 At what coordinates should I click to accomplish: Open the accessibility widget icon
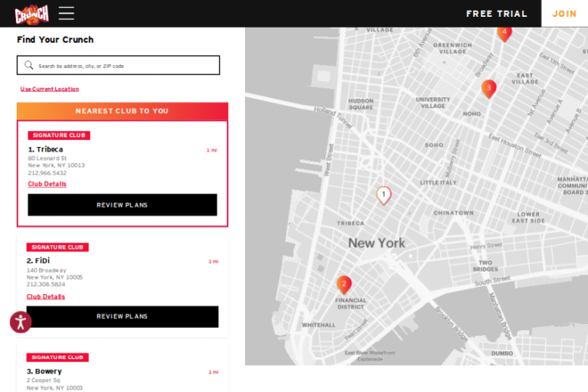(x=21, y=322)
